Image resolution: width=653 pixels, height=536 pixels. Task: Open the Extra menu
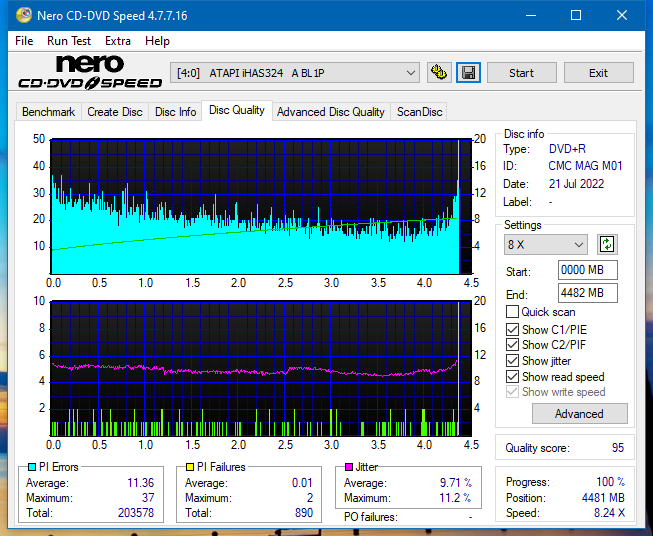click(118, 41)
